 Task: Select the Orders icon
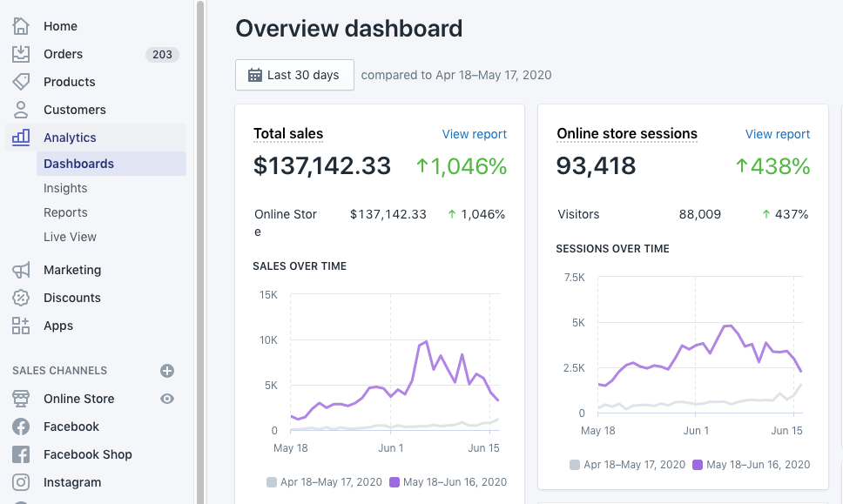21,53
